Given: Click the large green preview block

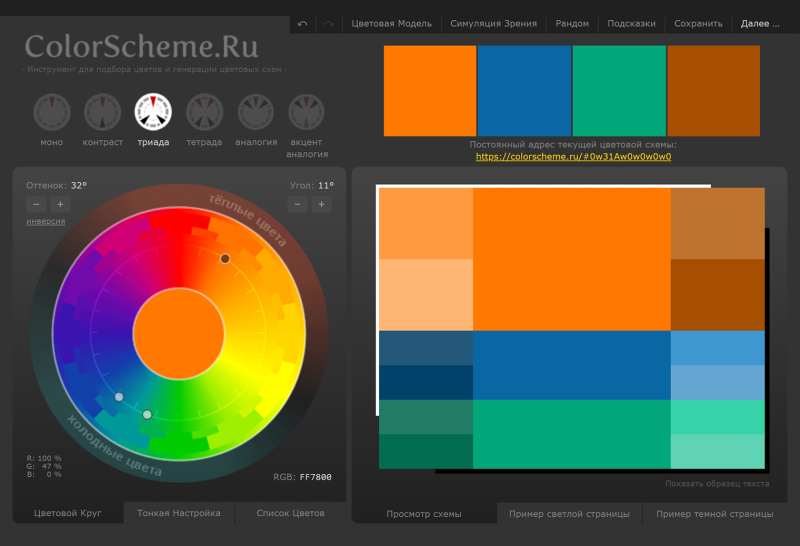Looking at the screenshot, I should pos(571,434).
